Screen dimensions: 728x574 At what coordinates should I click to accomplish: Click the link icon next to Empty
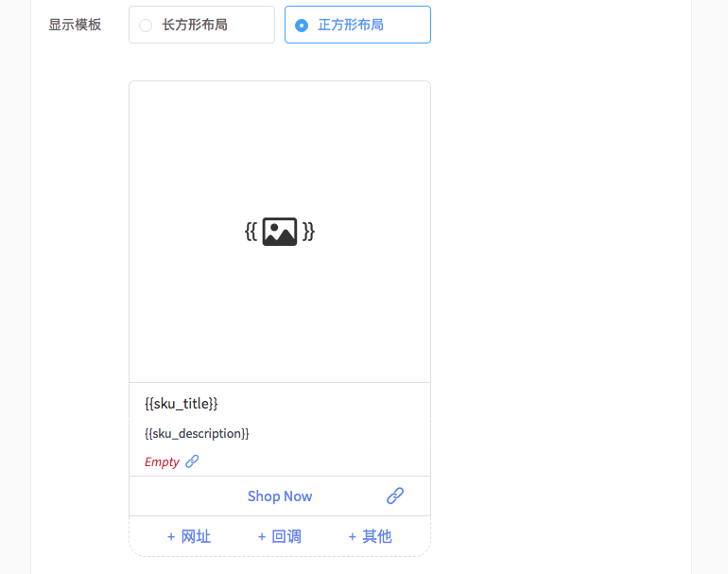192,461
